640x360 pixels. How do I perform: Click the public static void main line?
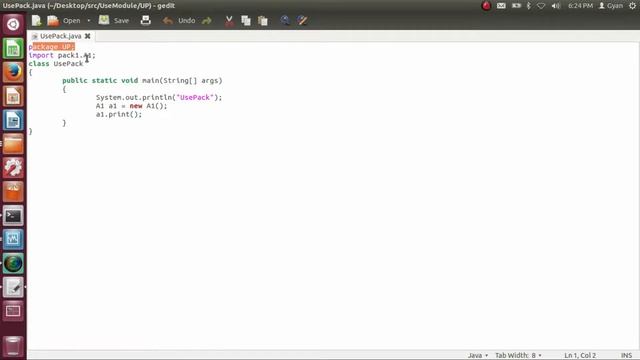pos(142,81)
